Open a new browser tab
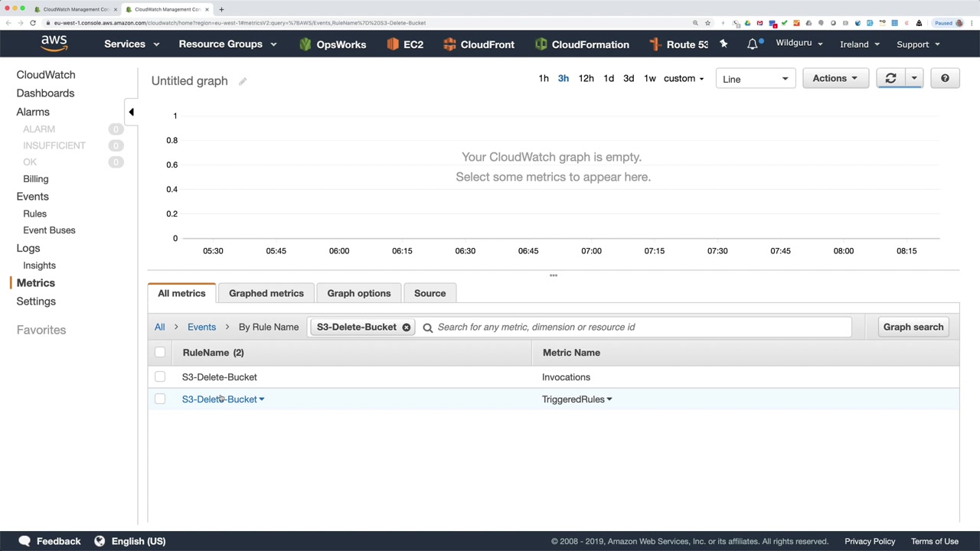Screen dimensions: 980x551 [221, 9]
